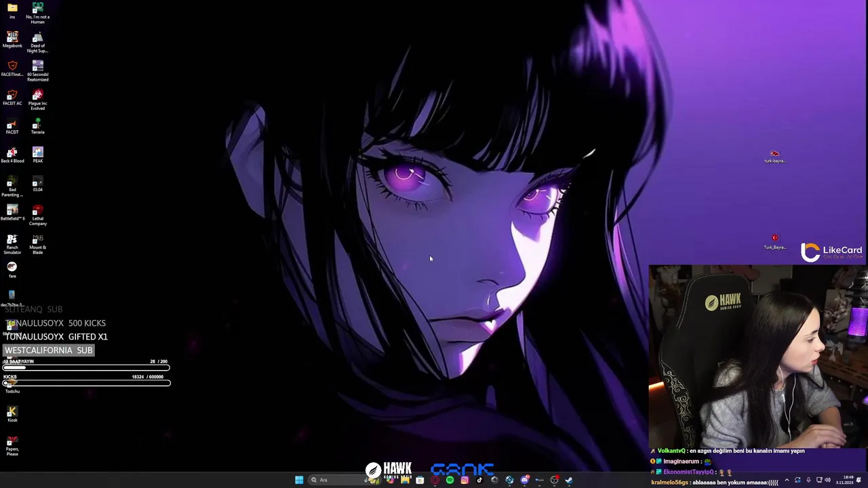Launch 60 Seconds! Reatomized
The width and height of the screenshot is (868, 488).
click(37, 70)
